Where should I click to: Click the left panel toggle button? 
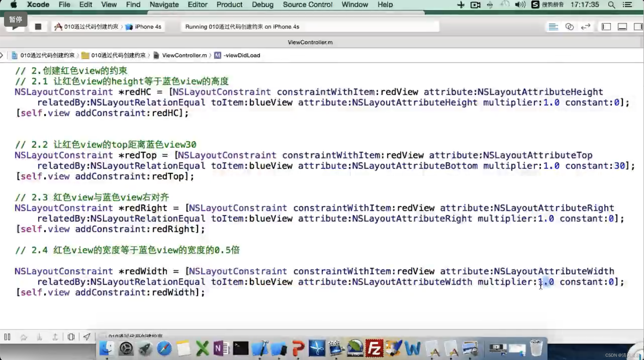pos(606,26)
